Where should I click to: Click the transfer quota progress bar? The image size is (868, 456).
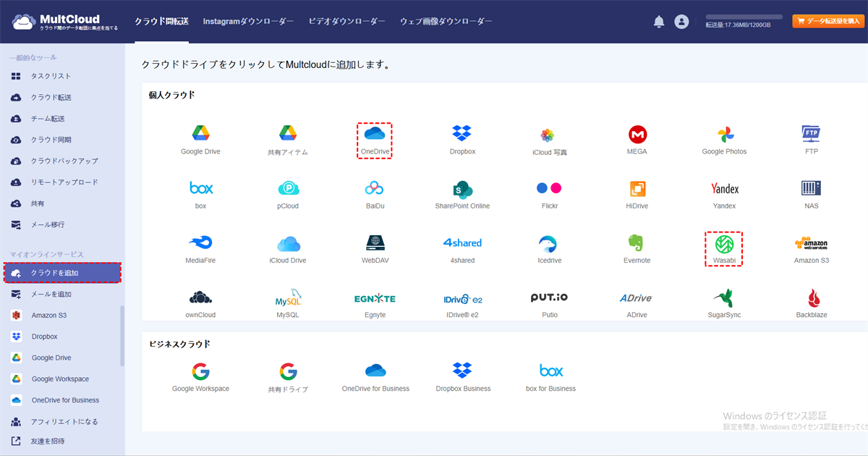click(x=744, y=17)
